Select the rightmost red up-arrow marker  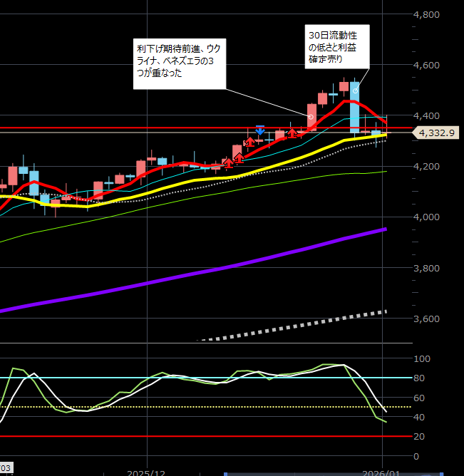[x=292, y=133]
